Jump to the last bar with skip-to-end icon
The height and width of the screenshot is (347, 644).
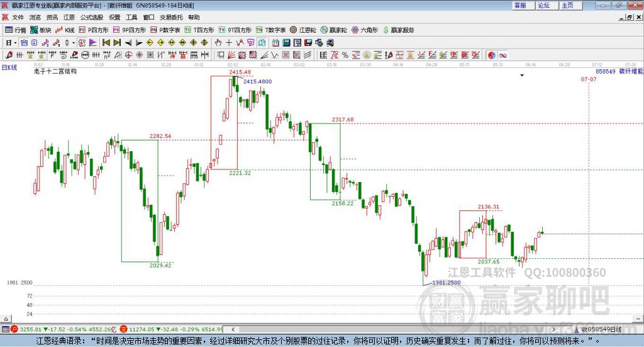tap(117, 43)
